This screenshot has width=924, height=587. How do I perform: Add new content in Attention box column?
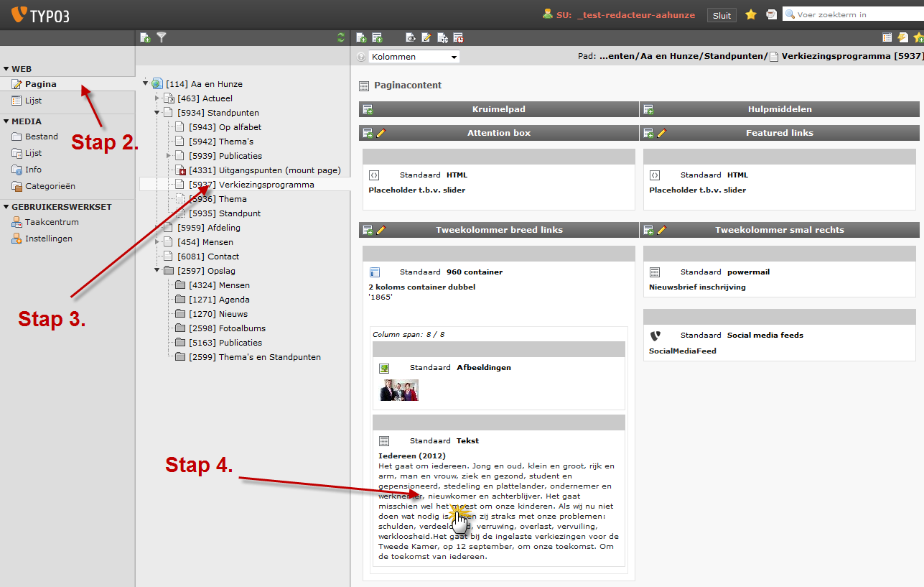368,133
